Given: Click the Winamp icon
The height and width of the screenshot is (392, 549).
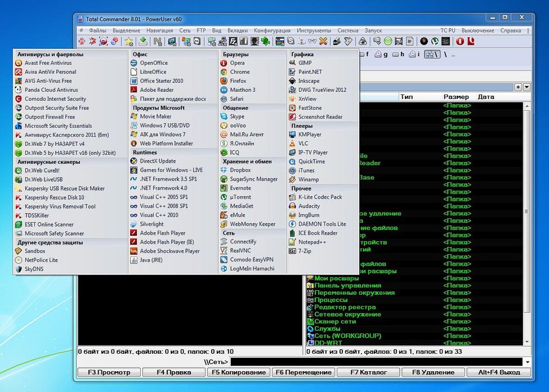Looking at the screenshot, I should click(x=292, y=179).
